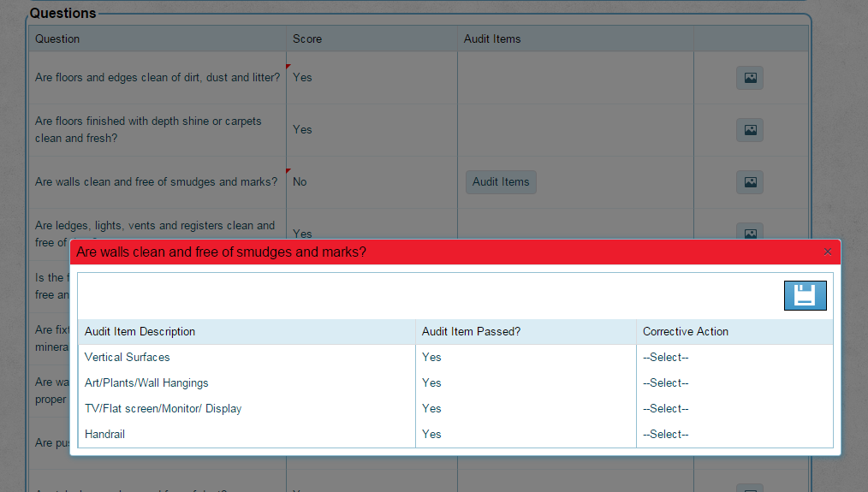Open Corrective Action dropdown for Handrail
This screenshot has height=492, width=868.
[x=666, y=435]
